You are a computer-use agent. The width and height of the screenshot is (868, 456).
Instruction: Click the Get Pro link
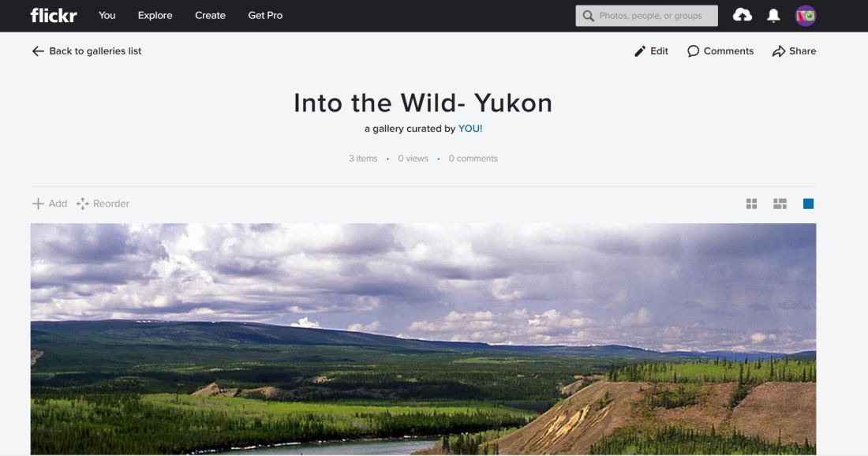(x=265, y=16)
